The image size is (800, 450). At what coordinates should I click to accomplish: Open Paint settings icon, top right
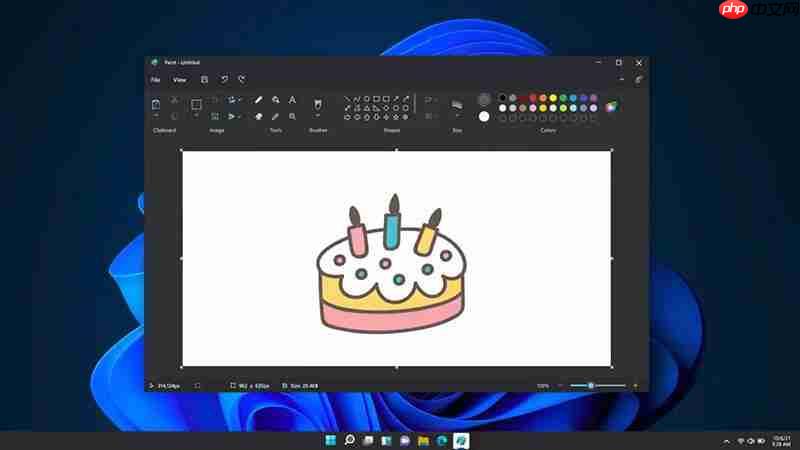pyautogui.click(x=639, y=80)
